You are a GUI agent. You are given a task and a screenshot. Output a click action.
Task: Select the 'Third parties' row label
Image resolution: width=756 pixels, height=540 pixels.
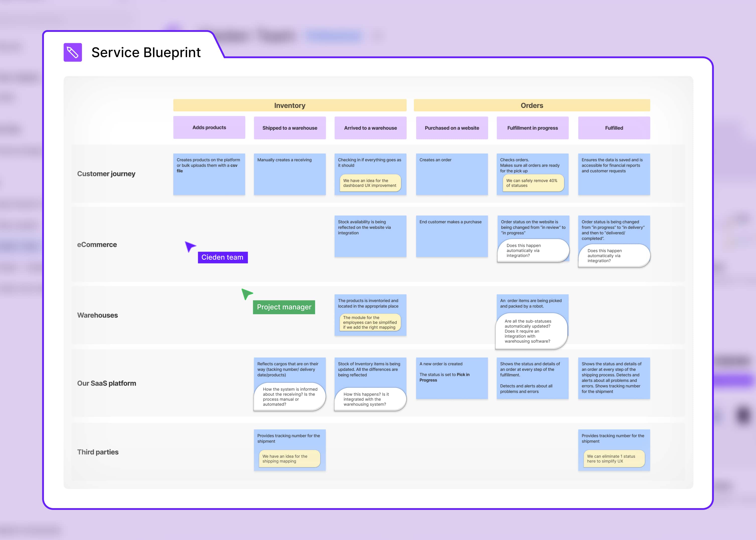(98, 452)
